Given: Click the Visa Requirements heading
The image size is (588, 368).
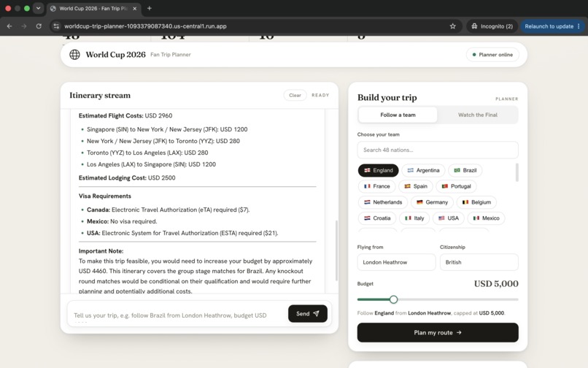Looking at the screenshot, I should pos(104,196).
